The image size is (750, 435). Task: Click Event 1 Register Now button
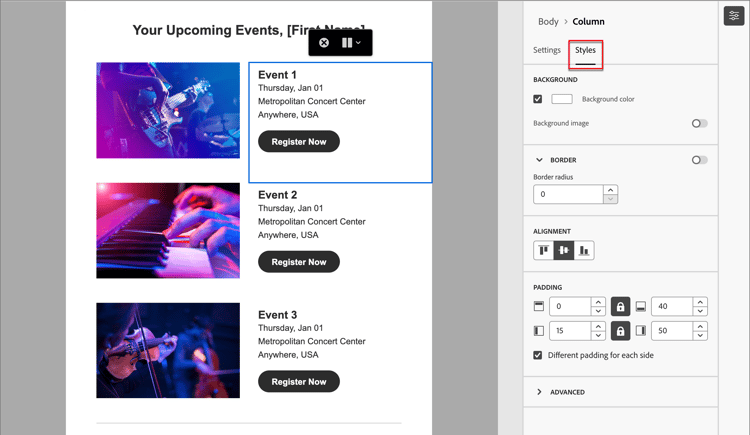299,142
